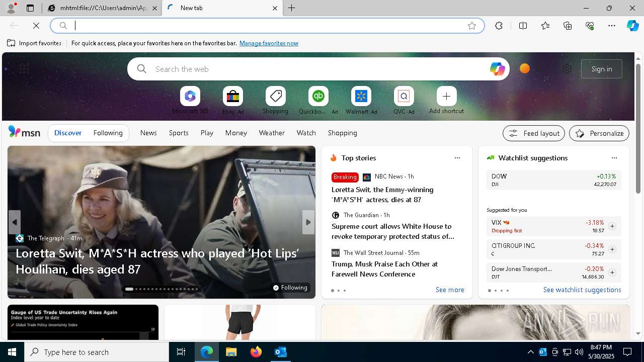Open Top stories more options menu

tap(457, 158)
